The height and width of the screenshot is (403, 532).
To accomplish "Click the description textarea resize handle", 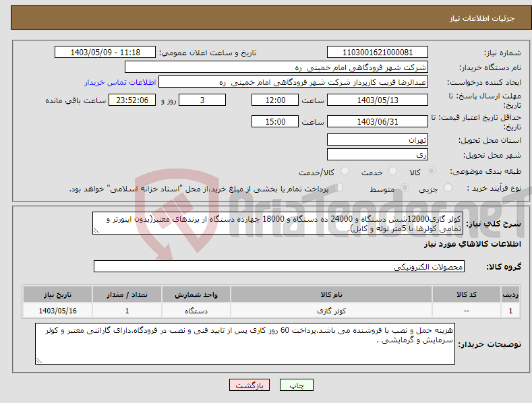I will pos(96,230).
